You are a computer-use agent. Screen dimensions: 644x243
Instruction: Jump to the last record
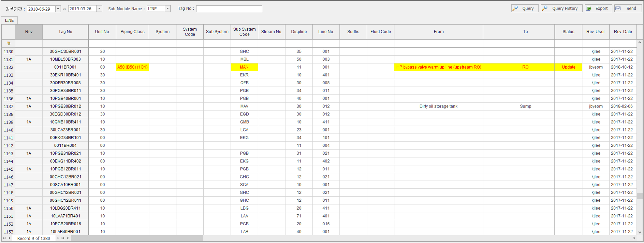coord(63,238)
